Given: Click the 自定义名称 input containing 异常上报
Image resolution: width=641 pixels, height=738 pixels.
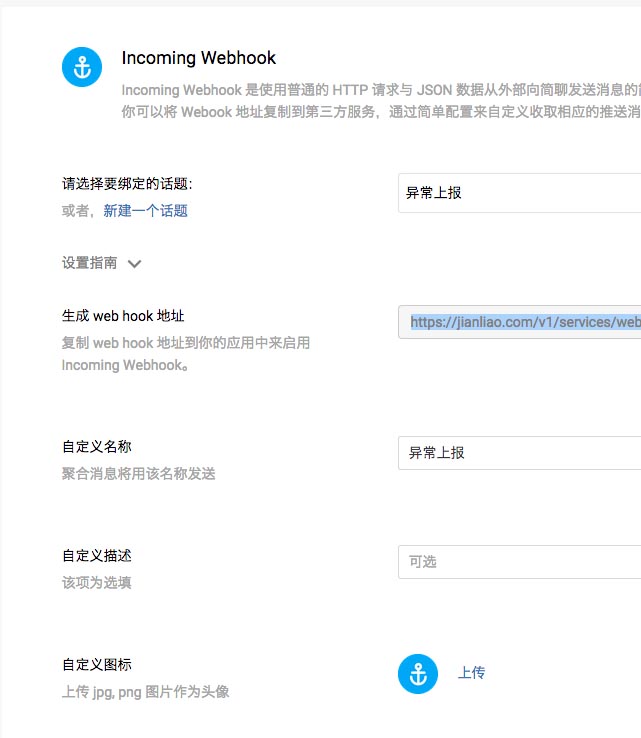Looking at the screenshot, I should 519,453.
